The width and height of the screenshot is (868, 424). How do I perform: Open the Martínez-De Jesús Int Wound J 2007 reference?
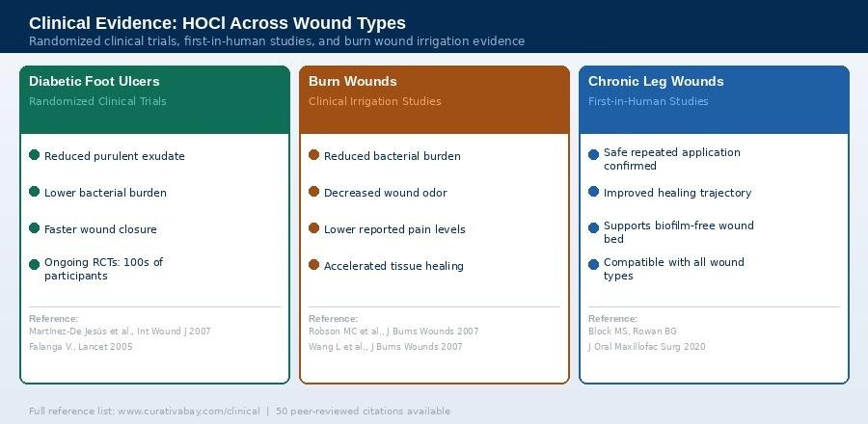[x=120, y=331]
